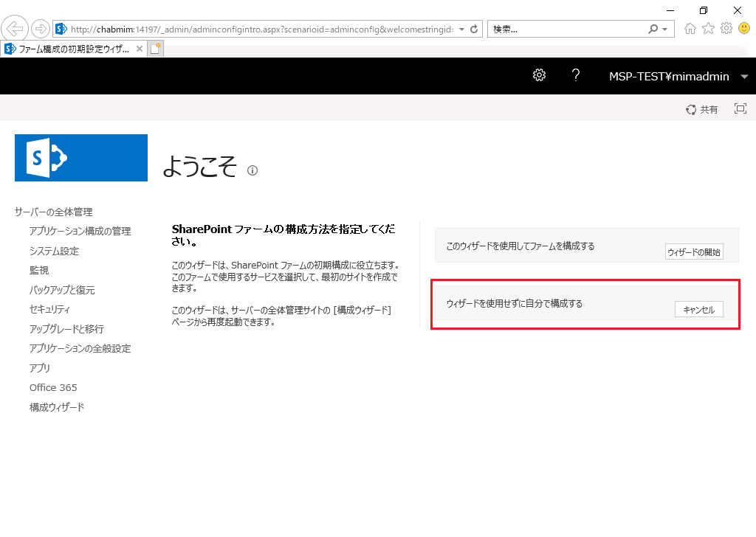The image size is (756, 537).
Task: Click the ウィザードの開始 button
Action: (x=694, y=252)
